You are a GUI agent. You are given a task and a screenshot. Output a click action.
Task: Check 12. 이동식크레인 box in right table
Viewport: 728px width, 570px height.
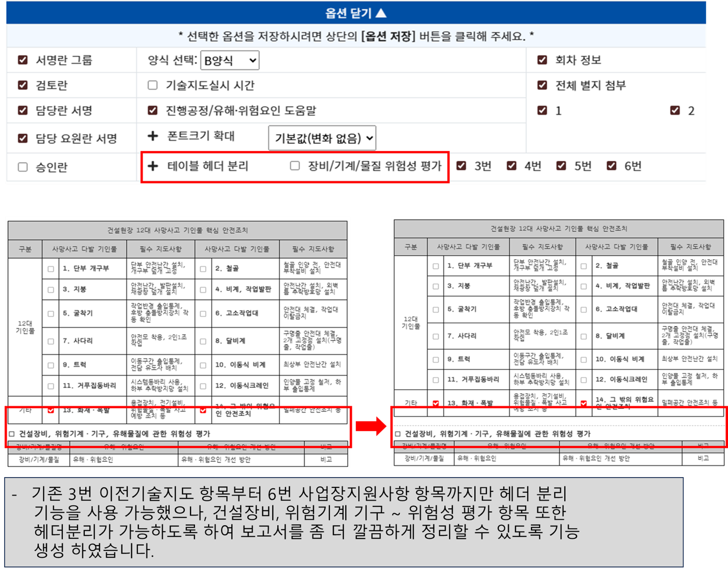click(584, 380)
